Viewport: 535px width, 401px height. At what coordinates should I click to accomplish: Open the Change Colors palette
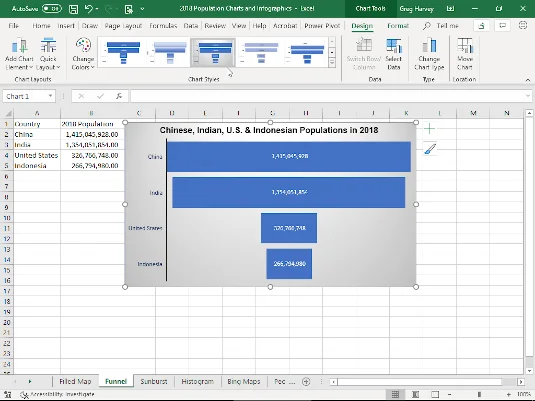83,54
